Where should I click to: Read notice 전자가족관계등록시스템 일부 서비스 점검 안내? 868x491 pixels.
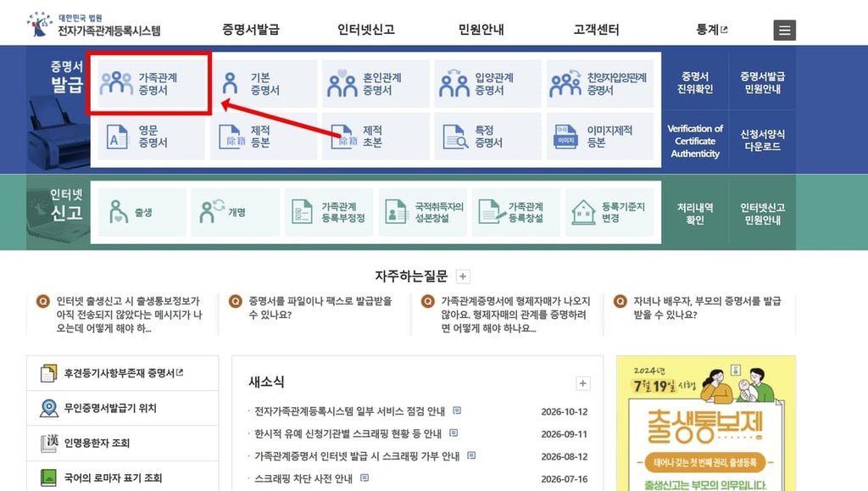click(x=350, y=411)
